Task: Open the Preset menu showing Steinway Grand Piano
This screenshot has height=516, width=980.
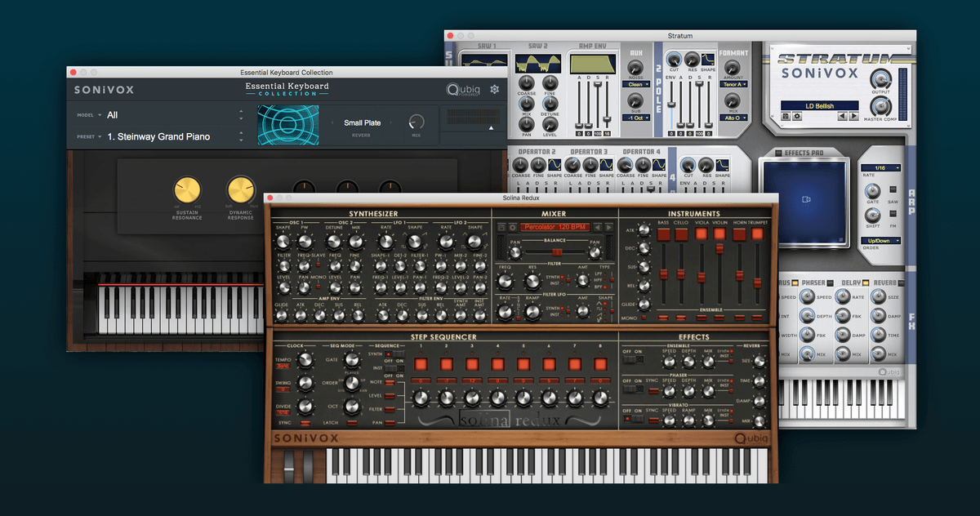Action: point(171,136)
